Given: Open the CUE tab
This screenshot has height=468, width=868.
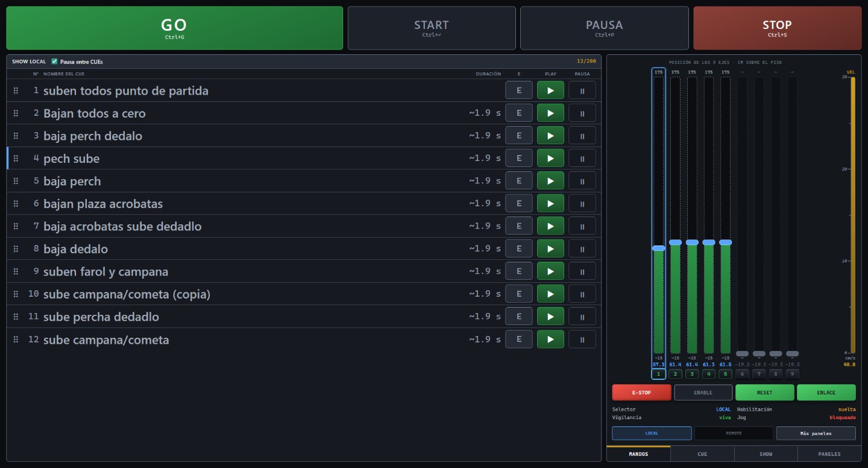Looking at the screenshot, I should click(702, 454).
